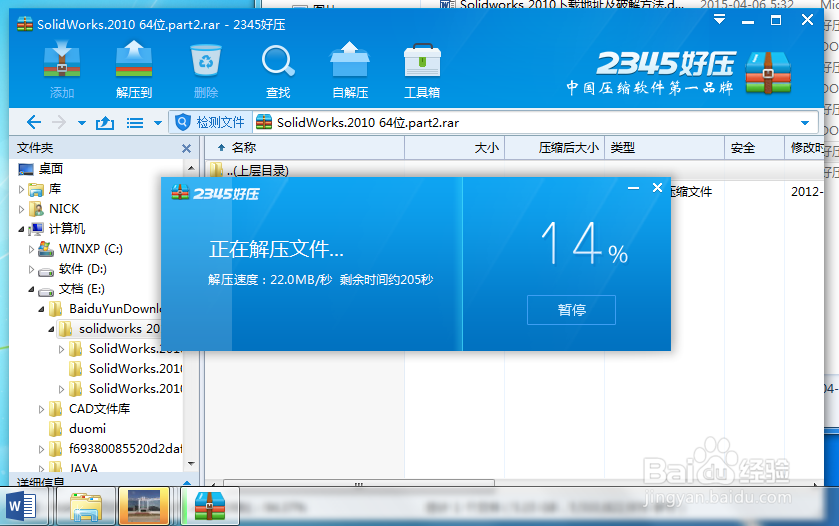
Task: Select the CAD文件库 folder
Action: 100,409
